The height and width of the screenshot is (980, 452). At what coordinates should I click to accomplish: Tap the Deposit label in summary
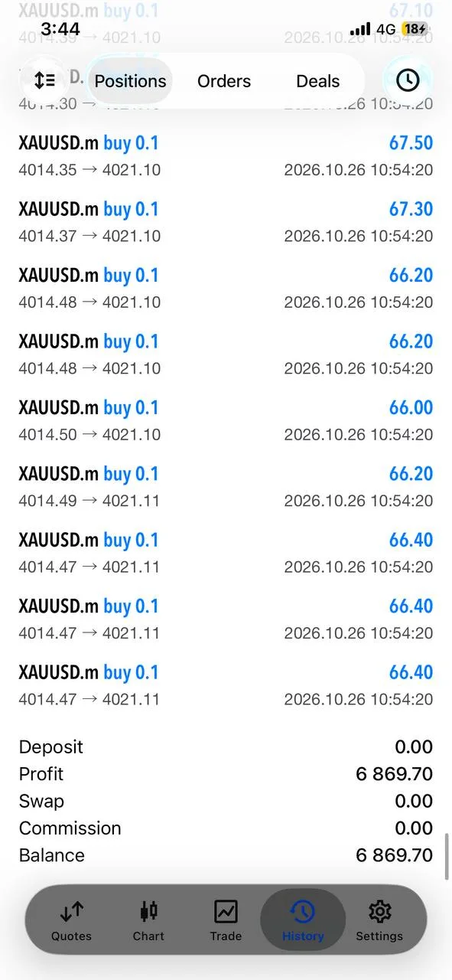[x=51, y=747]
